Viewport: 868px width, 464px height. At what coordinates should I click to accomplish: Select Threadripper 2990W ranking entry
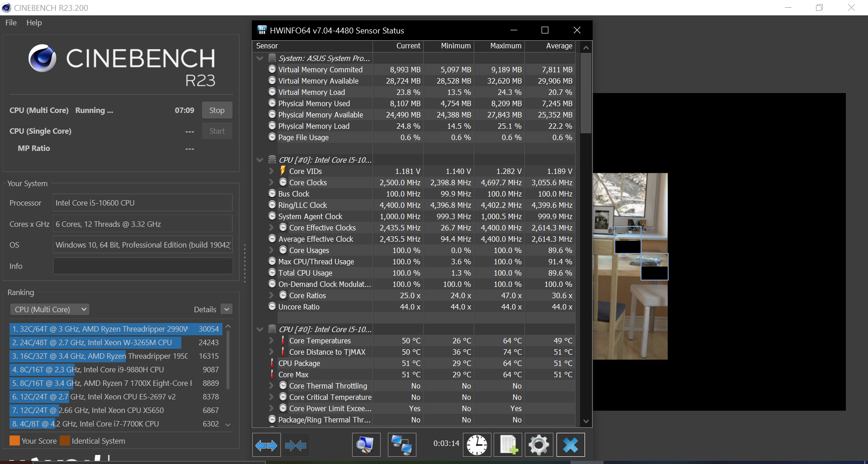(x=116, y=329)
